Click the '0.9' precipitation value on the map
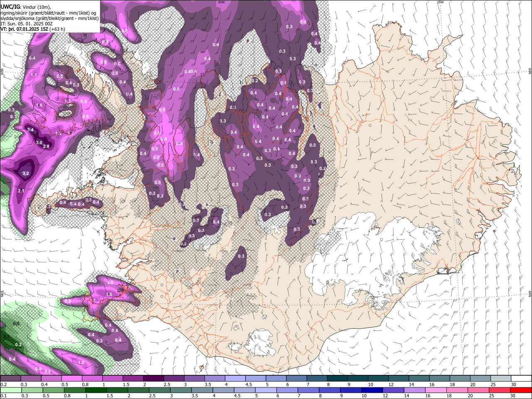 pos(38,369)
